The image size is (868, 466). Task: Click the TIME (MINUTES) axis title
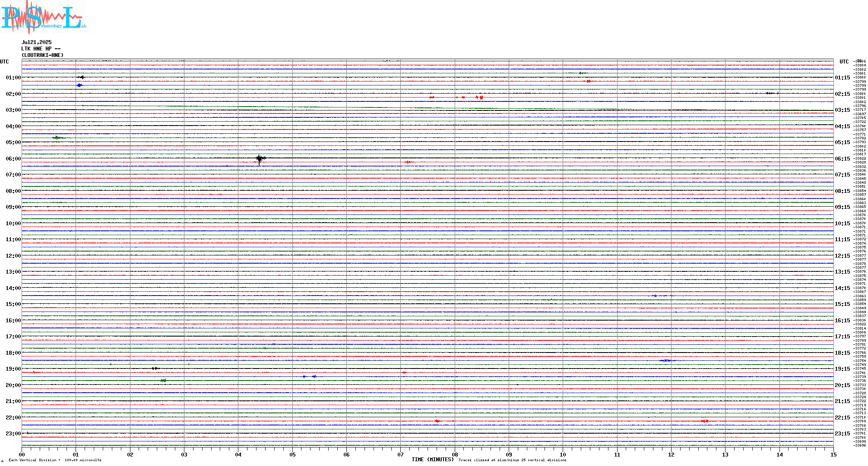(x=433, y=460)
